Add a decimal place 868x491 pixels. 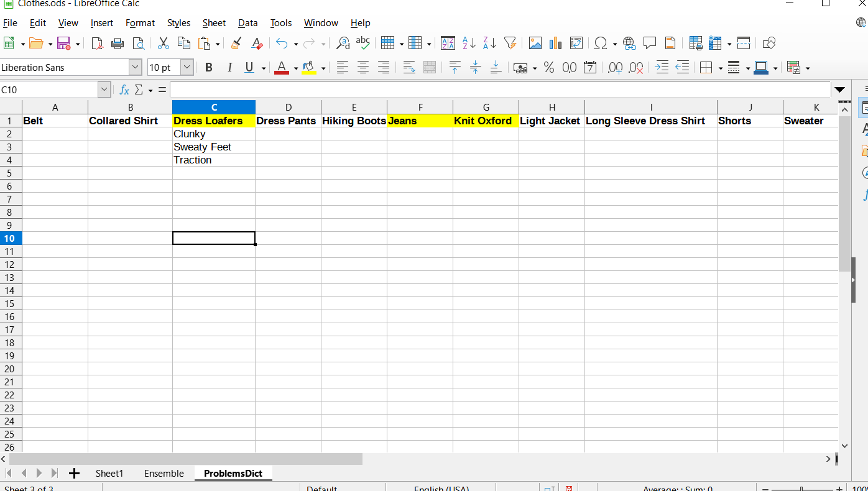pos(615,67)
